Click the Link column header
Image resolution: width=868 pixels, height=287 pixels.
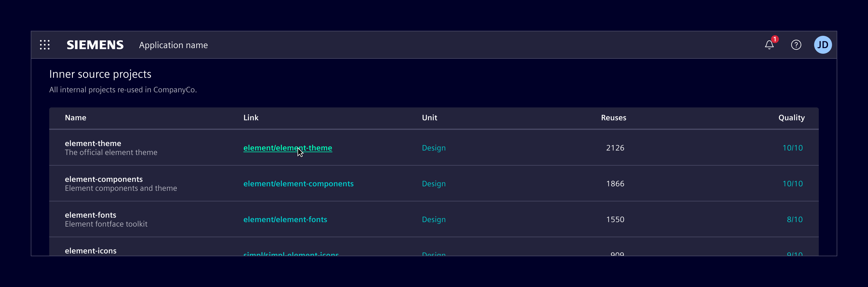(251, 118)
